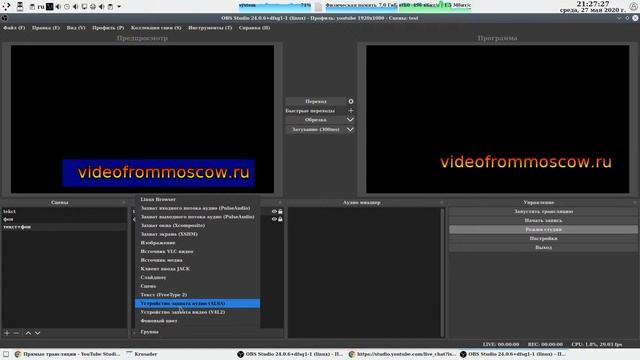Remove selected scene with minus icon
The height and width of the screenshot is (360, 640).
click(x=16, y=333)
